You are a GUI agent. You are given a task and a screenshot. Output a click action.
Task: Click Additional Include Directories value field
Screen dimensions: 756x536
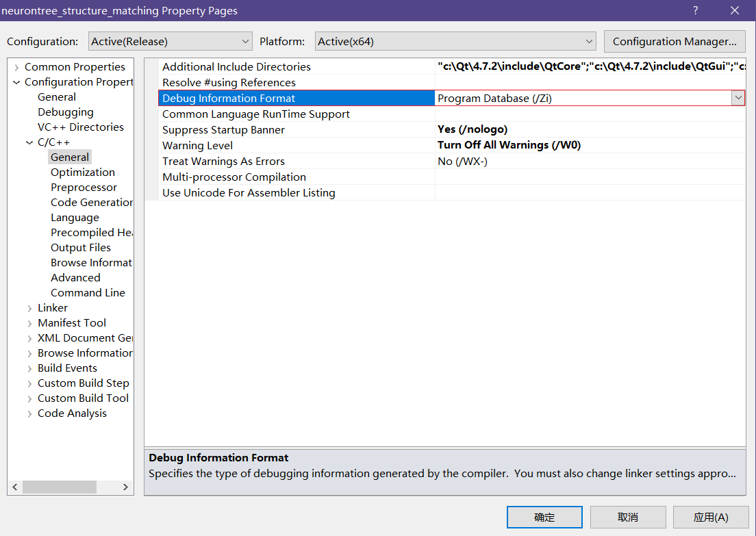(589, 67)
